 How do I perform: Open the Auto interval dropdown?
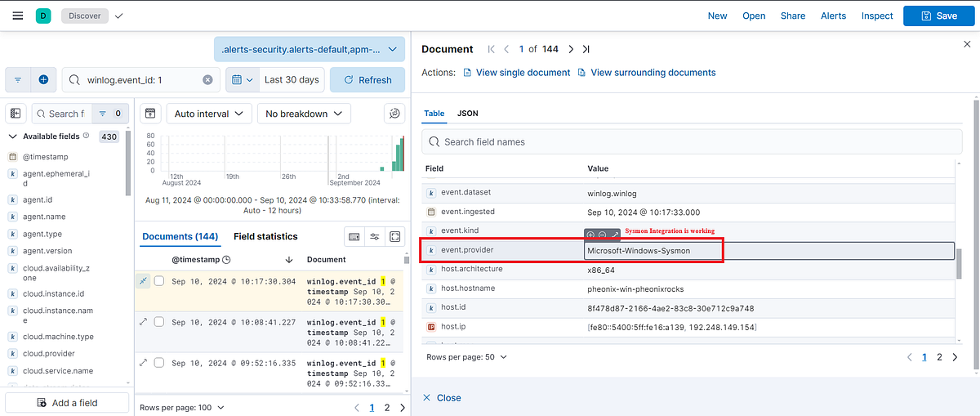click(208, 114)
